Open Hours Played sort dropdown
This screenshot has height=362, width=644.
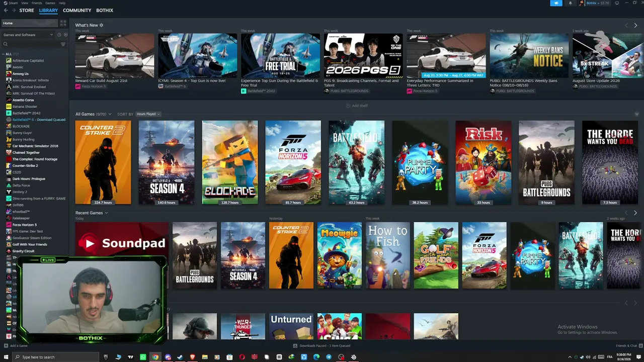(148, 114)
